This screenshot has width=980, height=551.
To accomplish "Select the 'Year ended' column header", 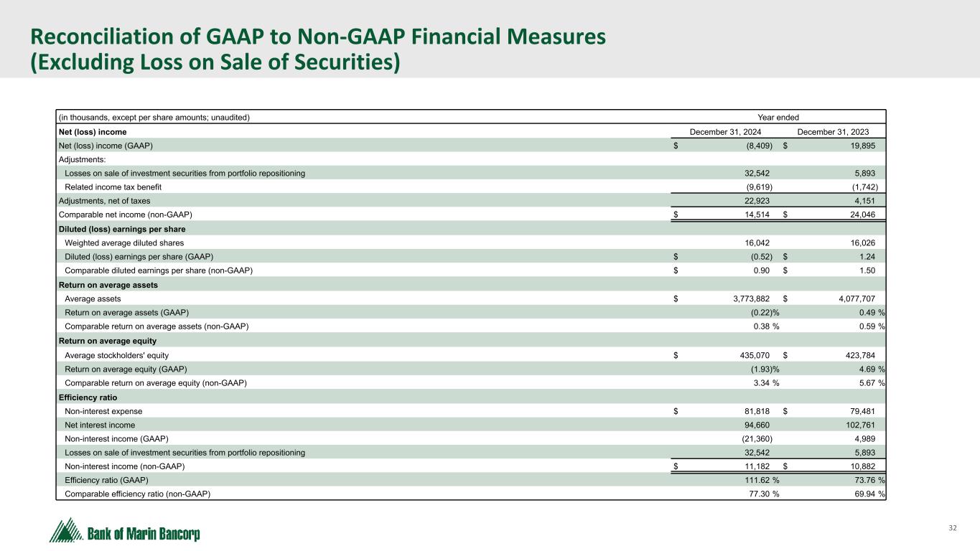I will click(x=778, y=117).
